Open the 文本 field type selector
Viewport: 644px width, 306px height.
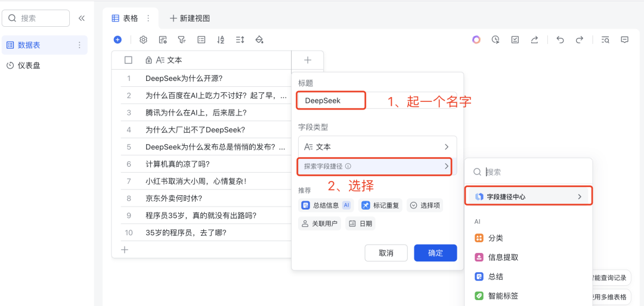coord(377,146)
